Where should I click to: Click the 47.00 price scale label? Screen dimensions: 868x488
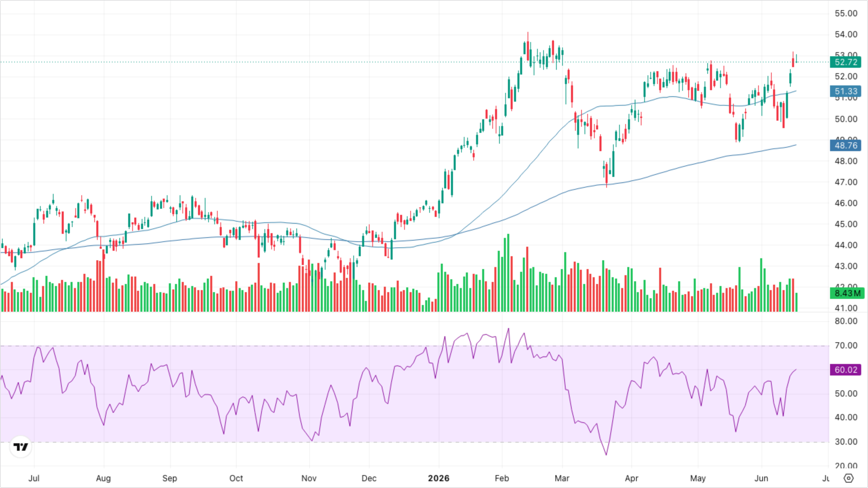pos(846,182)
